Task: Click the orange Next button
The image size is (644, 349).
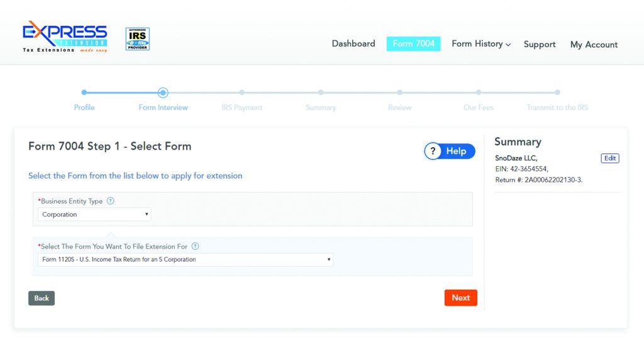Action: (x=461, y=297)
